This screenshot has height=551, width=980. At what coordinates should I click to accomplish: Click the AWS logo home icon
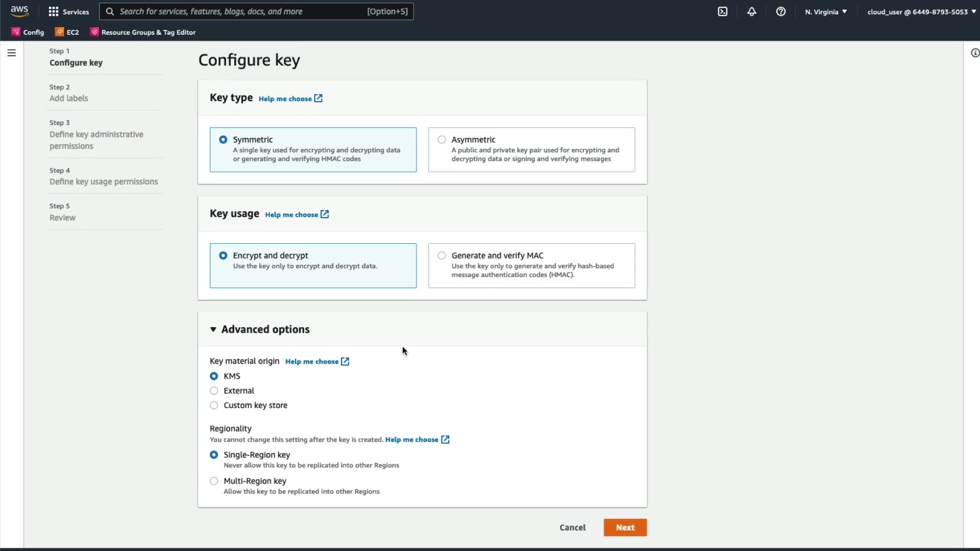click(19, 11)
